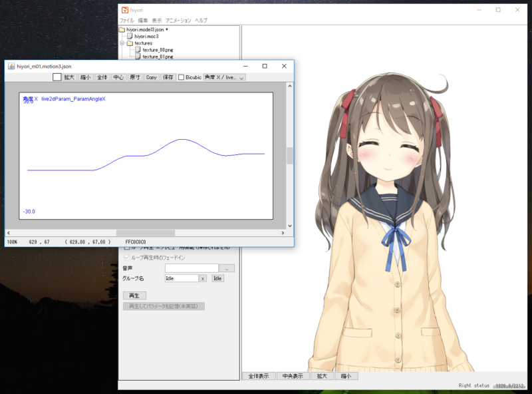Click the white color swatch in graph toolbar

(x=57, y=77)
